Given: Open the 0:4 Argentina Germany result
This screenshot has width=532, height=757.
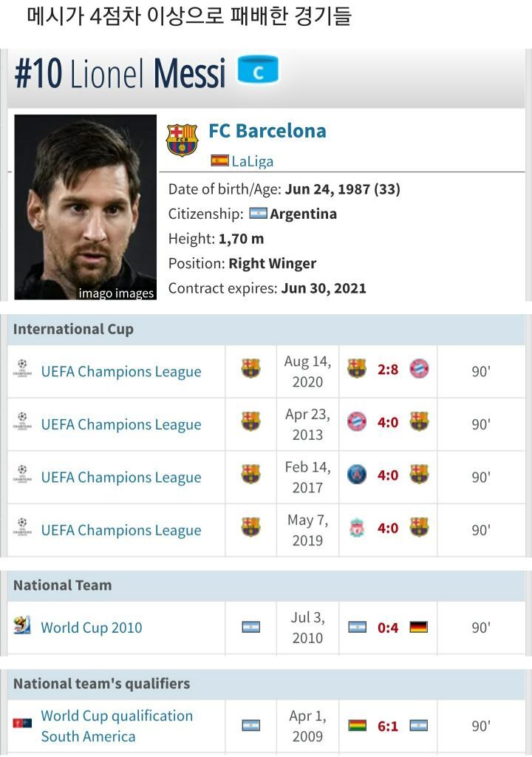Looking at the screenshot, I should click(x=388, y=628).
